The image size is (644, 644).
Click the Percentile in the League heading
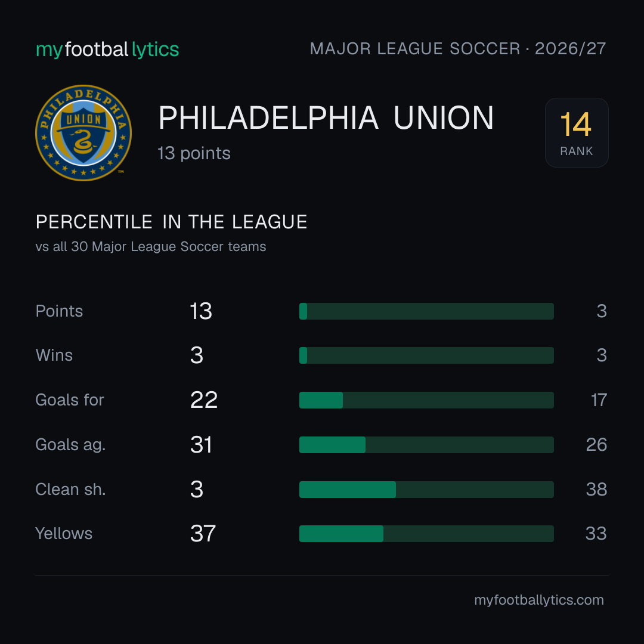[x=171, y=222]
